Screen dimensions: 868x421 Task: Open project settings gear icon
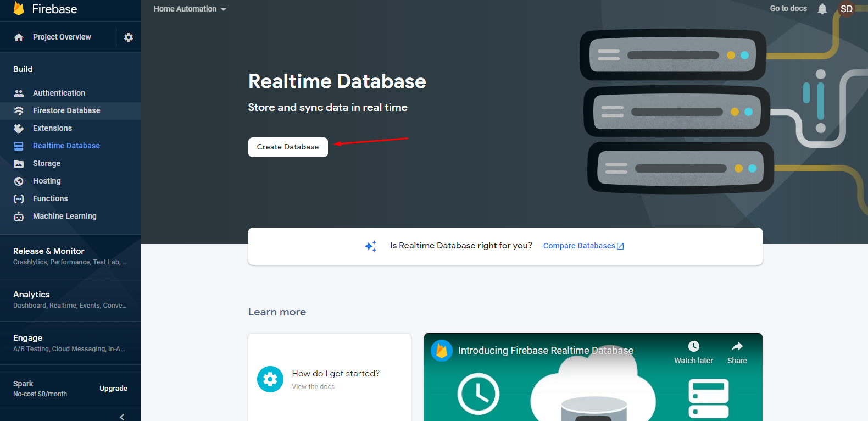(x=129, y=37)
